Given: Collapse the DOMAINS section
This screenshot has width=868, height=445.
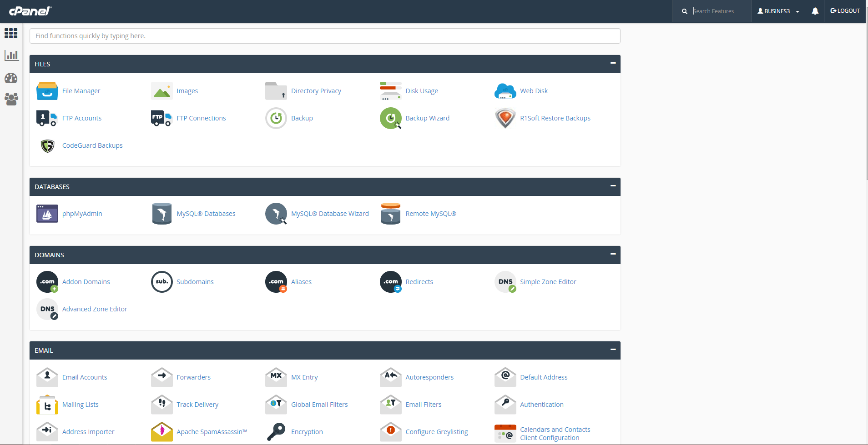Looking at the screenshot, I should click(613, 254).
